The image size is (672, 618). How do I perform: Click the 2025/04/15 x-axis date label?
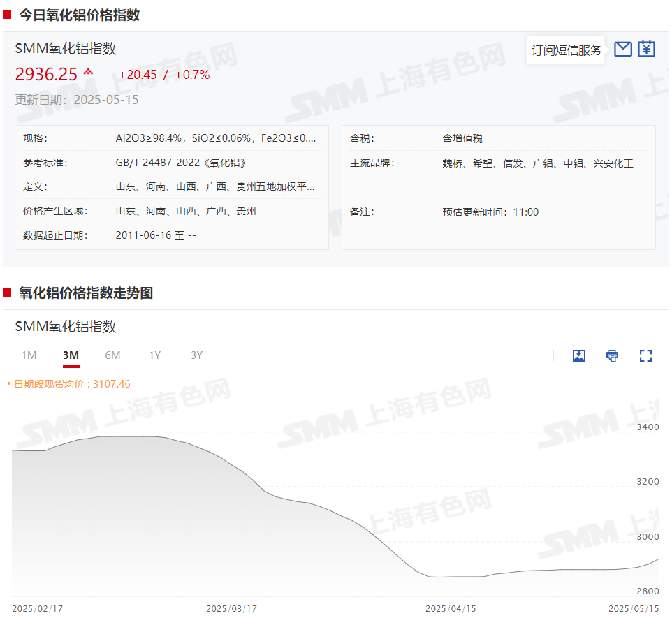coord(451,608)
